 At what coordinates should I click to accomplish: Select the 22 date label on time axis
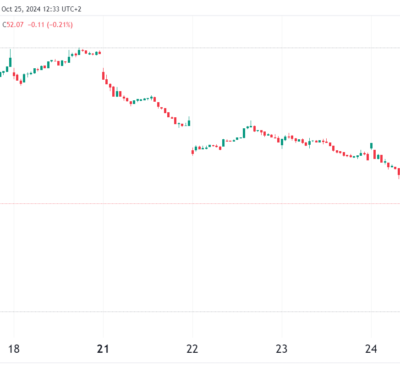pos(192,349)
